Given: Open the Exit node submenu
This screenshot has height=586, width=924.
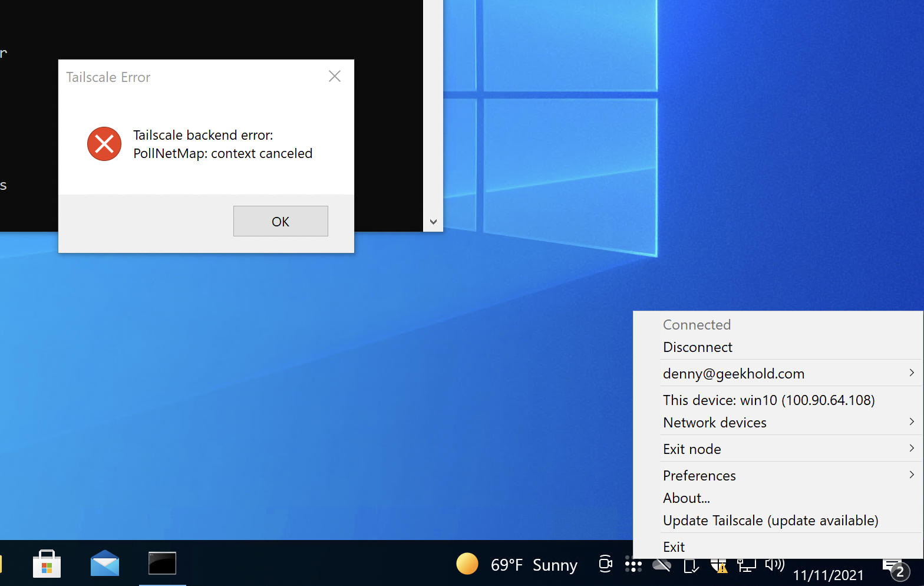Looking at the screenshot, I should pos(778,449).
